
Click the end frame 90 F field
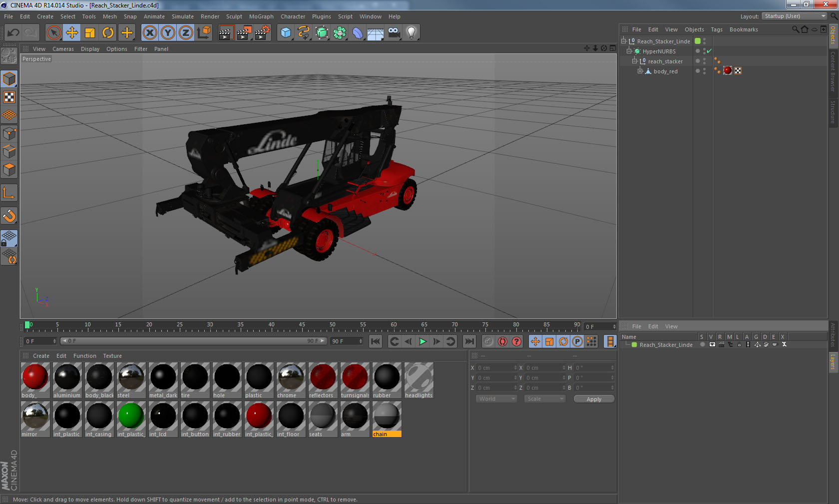click(347, 341)
